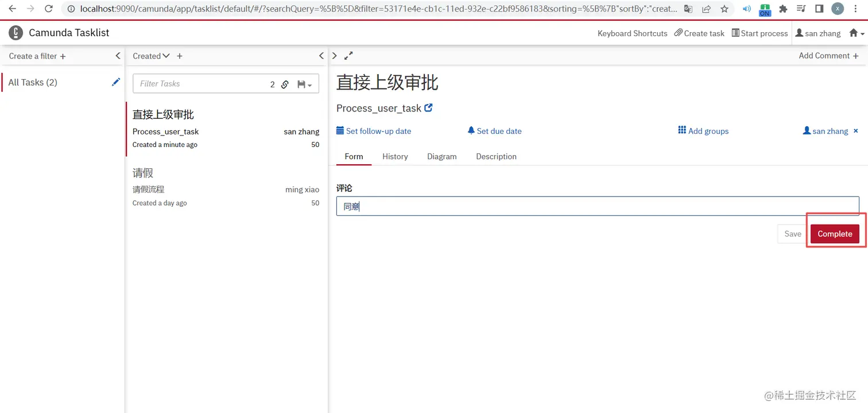
Task: Open the save search dropdown
Action: coord(305,84)
